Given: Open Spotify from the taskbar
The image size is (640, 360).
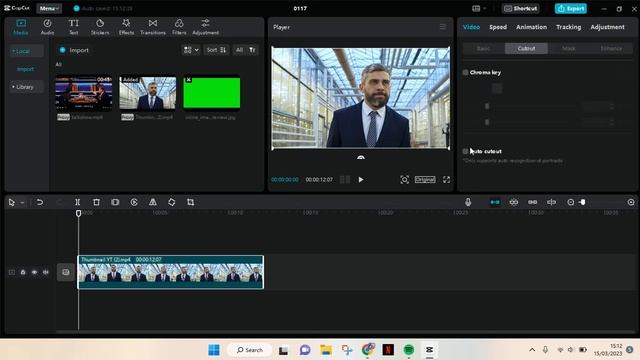Looking at the screenshot, I should [409, 350].
